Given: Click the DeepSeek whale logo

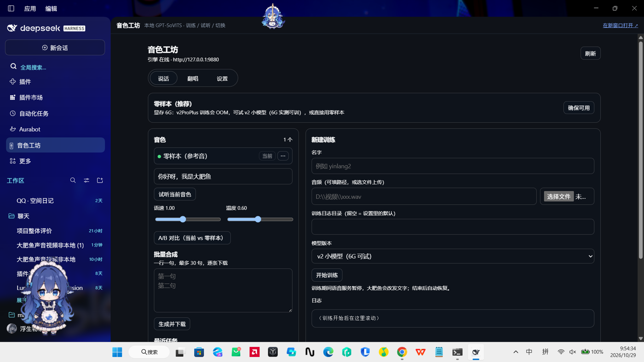Looking at the screenshot, I should tap(12, 28).
